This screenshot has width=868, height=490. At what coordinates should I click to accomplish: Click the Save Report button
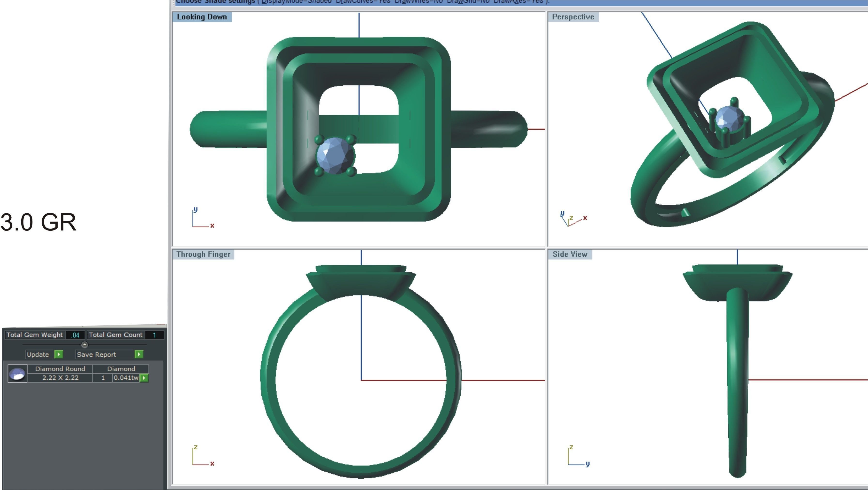click(105, 354)
